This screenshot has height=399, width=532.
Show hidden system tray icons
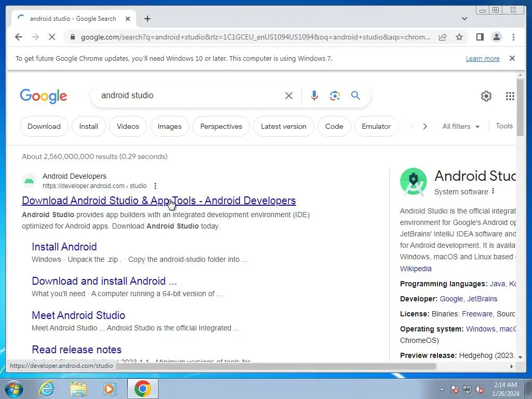pyautogui.click(x=442, y=389)
